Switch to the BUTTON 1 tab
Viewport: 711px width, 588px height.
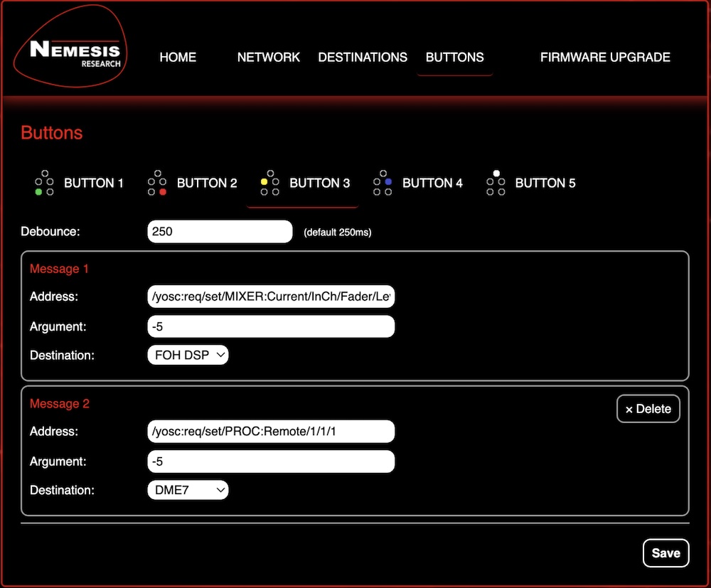coord(93,183)
